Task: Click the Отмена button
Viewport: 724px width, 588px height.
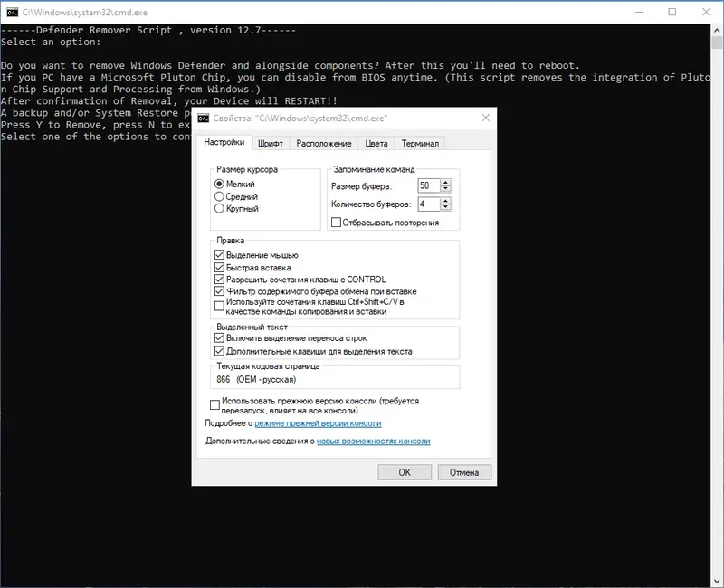Action: click(x=464, y=472)
